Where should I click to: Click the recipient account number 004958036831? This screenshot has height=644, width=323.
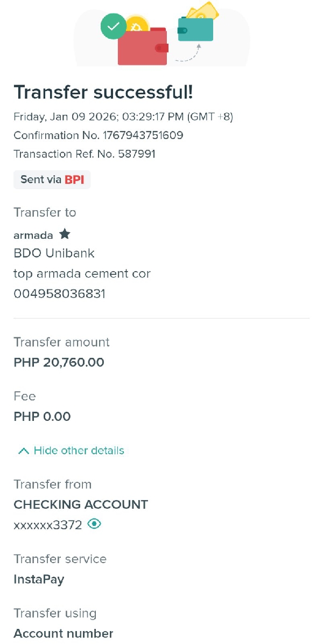click(x=59, y=294)
